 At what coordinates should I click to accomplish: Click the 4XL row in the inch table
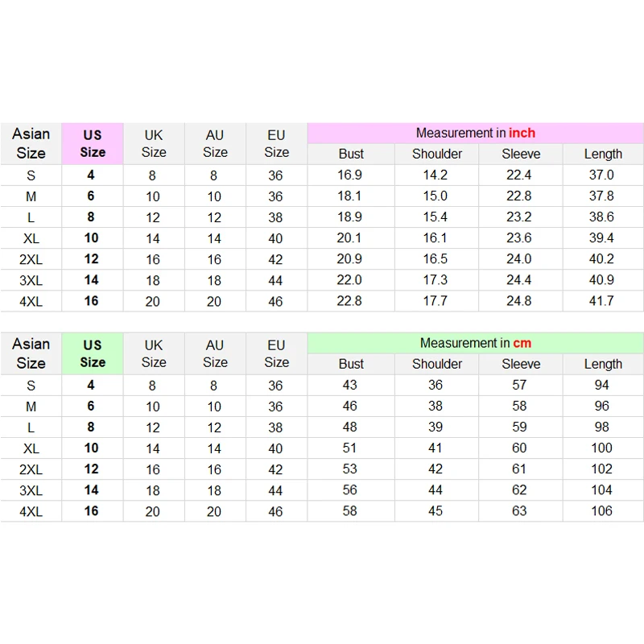point(31,301)
